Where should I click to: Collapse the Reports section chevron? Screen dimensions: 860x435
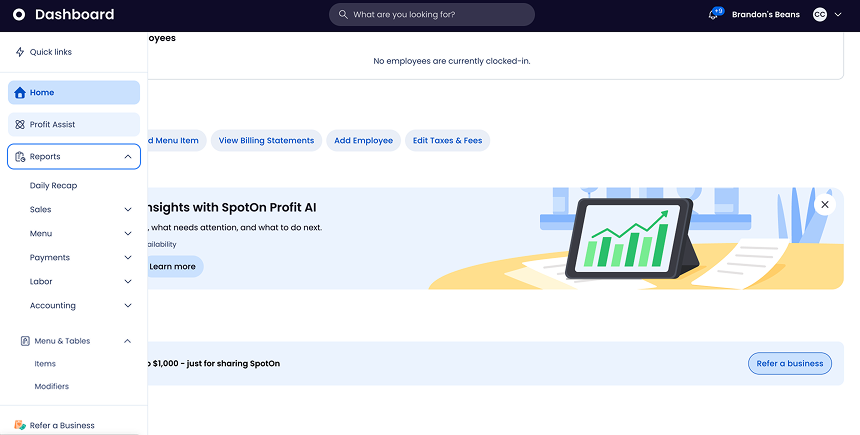128,157
